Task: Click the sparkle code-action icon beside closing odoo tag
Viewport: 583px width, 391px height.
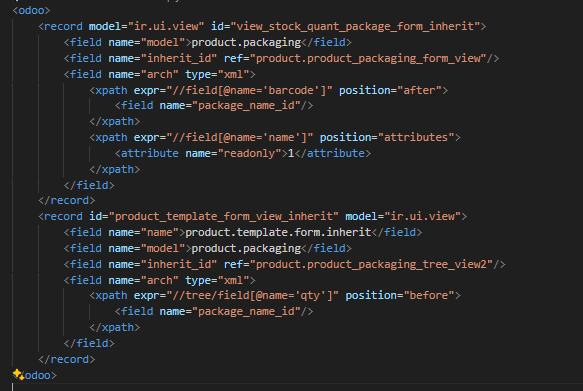Action: click(18, 374)
